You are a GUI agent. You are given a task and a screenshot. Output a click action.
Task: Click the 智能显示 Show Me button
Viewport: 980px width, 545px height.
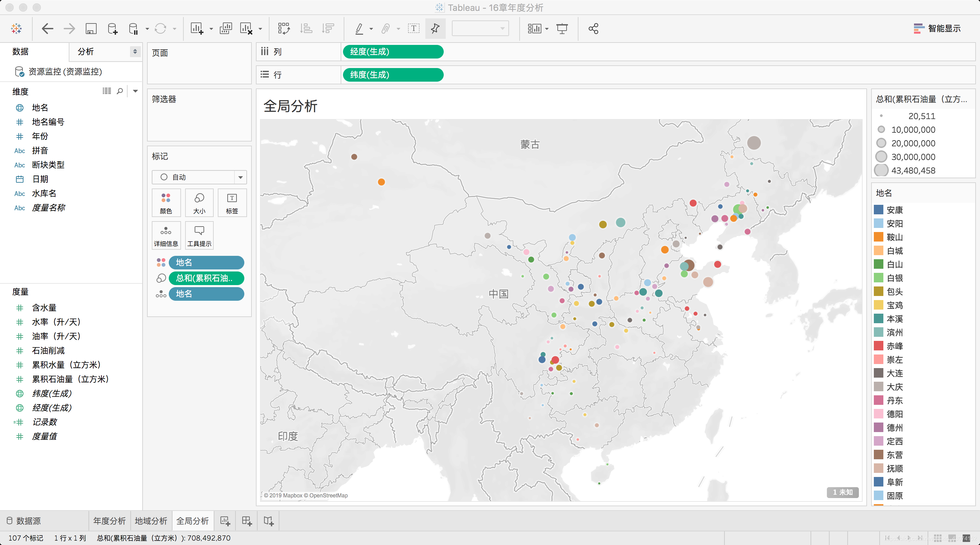pyautogui.click(x=937, y=29)
